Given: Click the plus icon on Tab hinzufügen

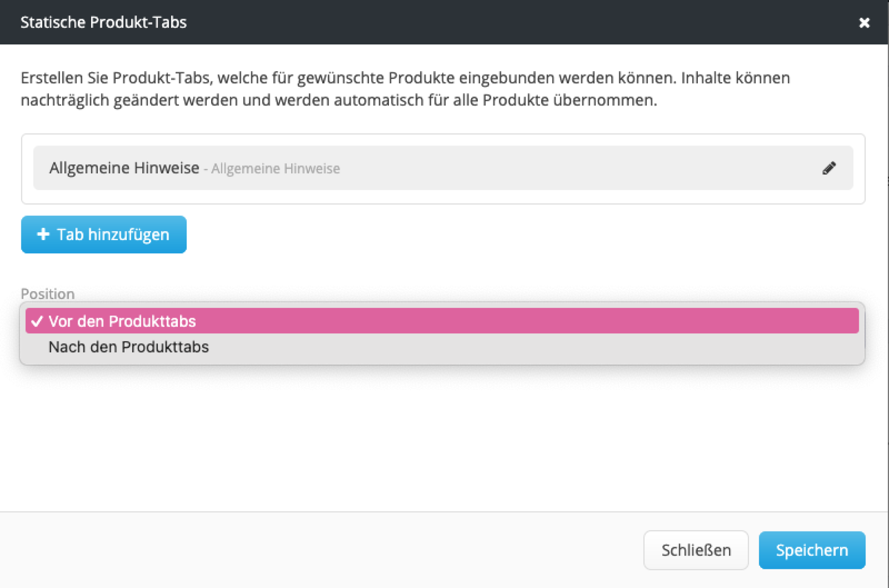Looking at the screenshot, I should 43,234.
